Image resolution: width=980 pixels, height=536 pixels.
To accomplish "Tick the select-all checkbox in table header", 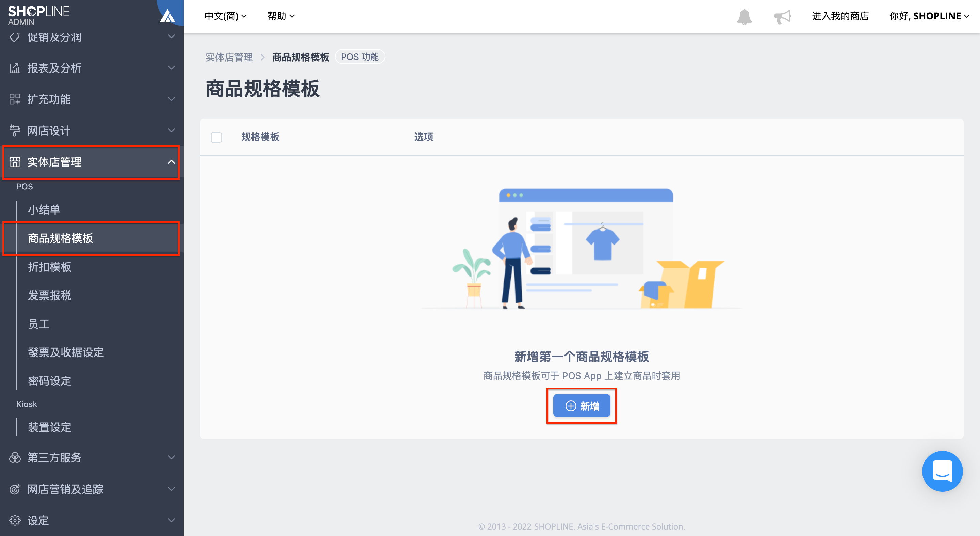I will pyautogui.click(x=216, y=137).
